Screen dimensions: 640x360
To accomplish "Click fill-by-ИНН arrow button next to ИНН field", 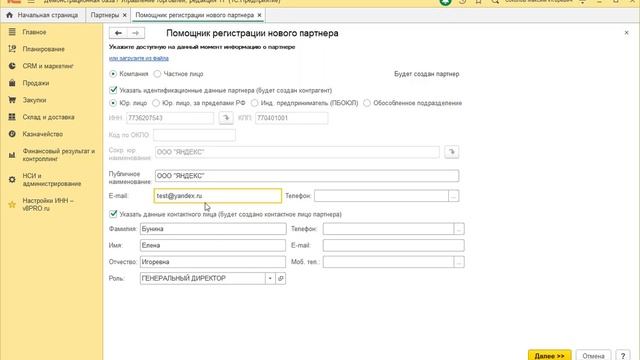I will 226,118.
